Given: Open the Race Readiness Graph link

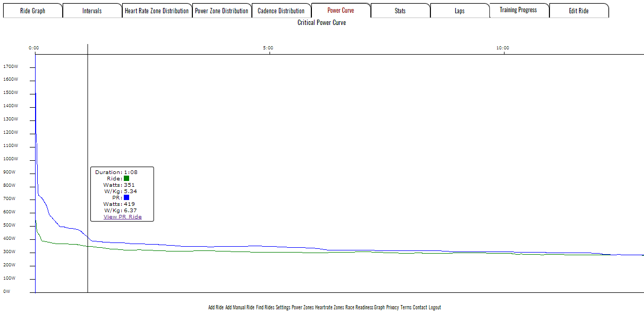Looking at the screenshot, I should pos(365,308).
